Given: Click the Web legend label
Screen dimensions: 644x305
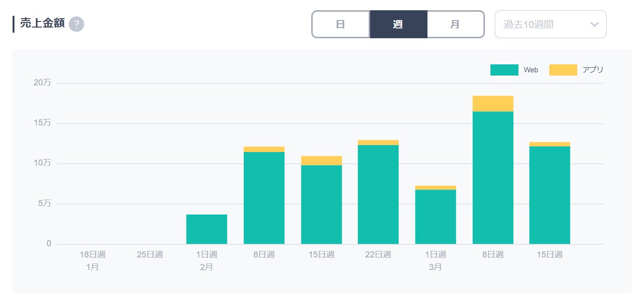Looking at the screenshot, I should [x=531, y=70].
